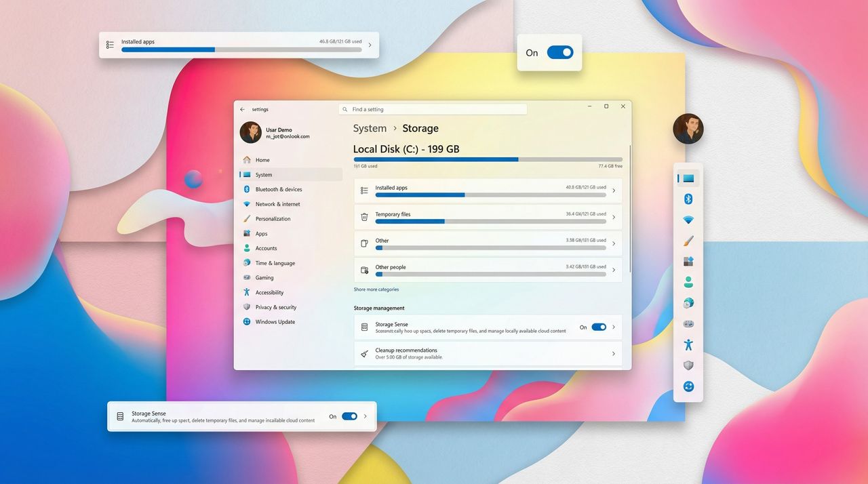Click the Find a setting search box

point(433,108)
